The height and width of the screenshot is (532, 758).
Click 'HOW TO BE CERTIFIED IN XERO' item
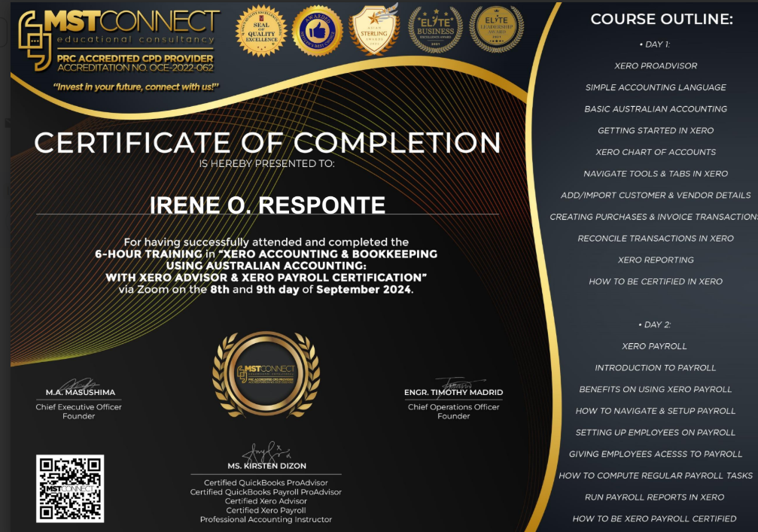pyautogui.click(x=656, y=281)
